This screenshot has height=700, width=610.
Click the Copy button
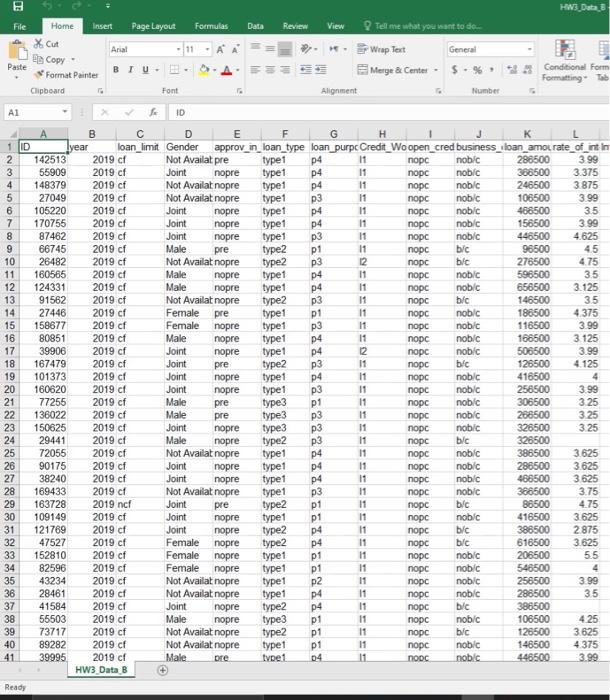(x=49, y=59)
